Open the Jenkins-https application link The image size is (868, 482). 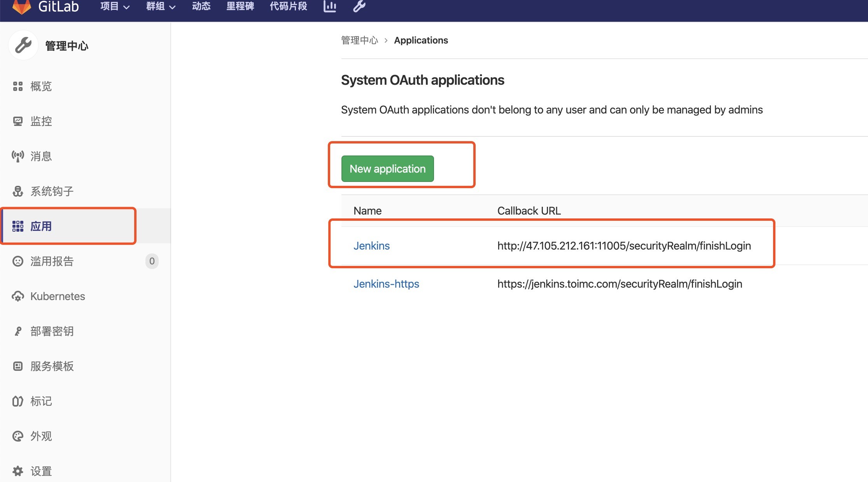[386, 284]
